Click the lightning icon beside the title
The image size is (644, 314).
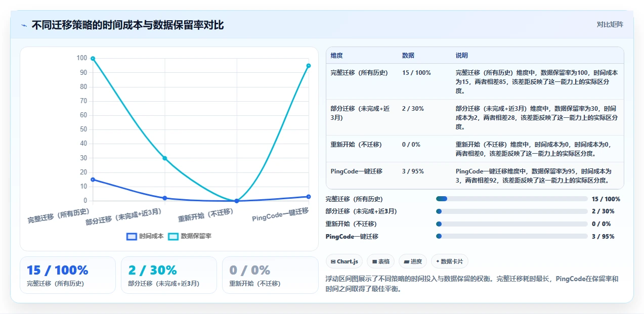coord(24,25)
